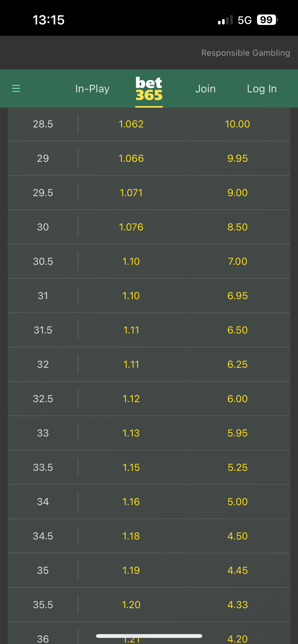Viewport: 298px width, 644px height.
Task: Pick 6.50 odds for line 31.5
Action: (x=237, y=330)
